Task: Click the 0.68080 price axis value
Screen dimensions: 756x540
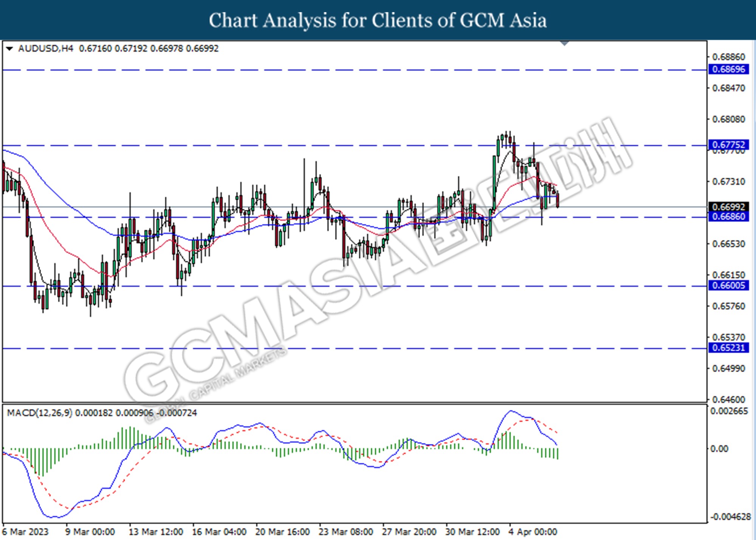Action: click(728, 119)
